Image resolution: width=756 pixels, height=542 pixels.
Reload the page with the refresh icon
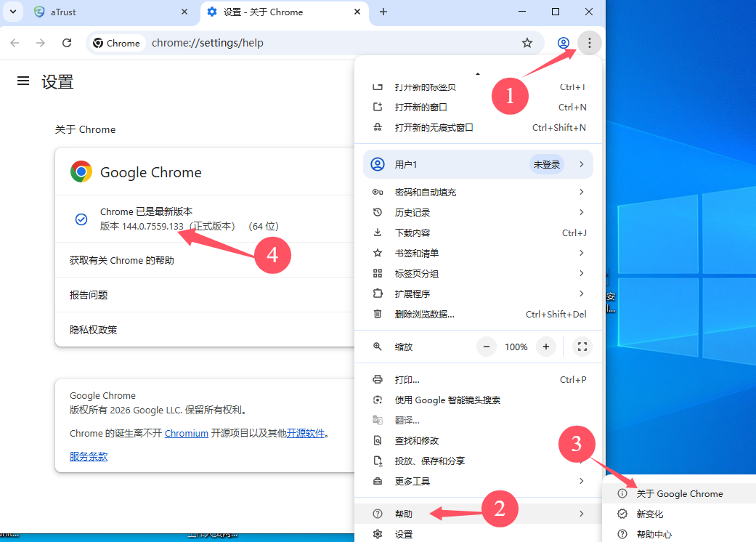tap(67, 43)
